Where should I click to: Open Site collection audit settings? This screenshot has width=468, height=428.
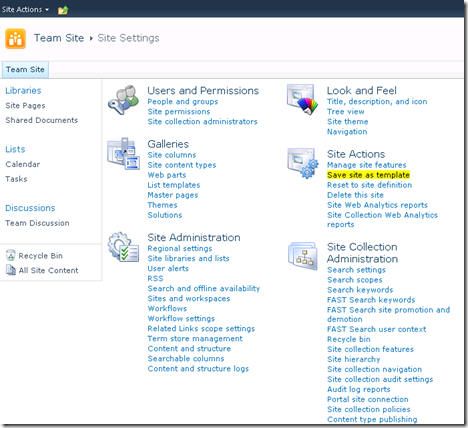pyautogui.click(x=380, y=379)
